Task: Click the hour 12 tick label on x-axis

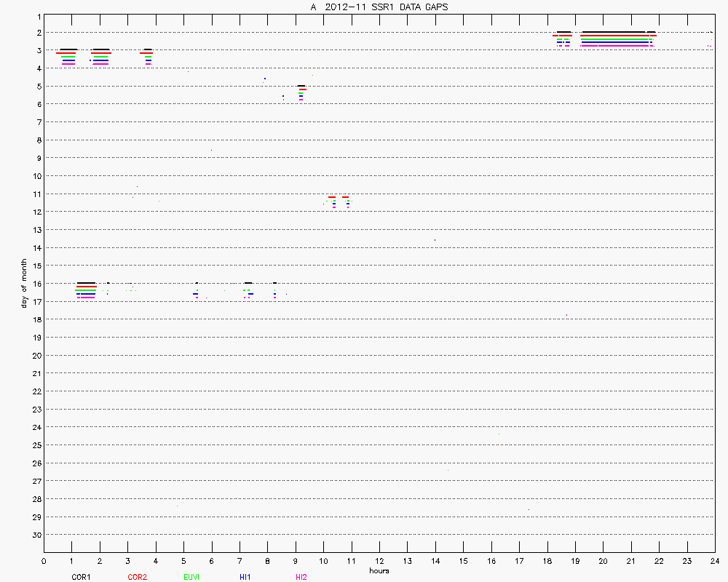Action: point(379,561)
